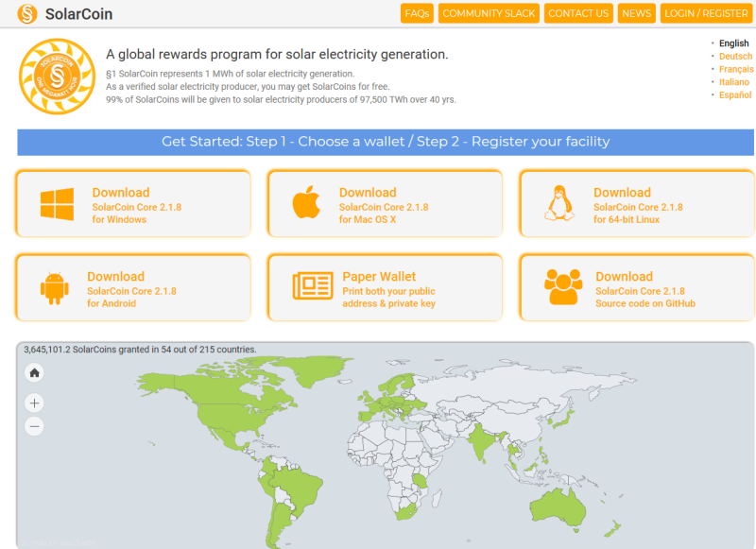
Task: Click the GitHub community people icon
Action: (563, 287)
